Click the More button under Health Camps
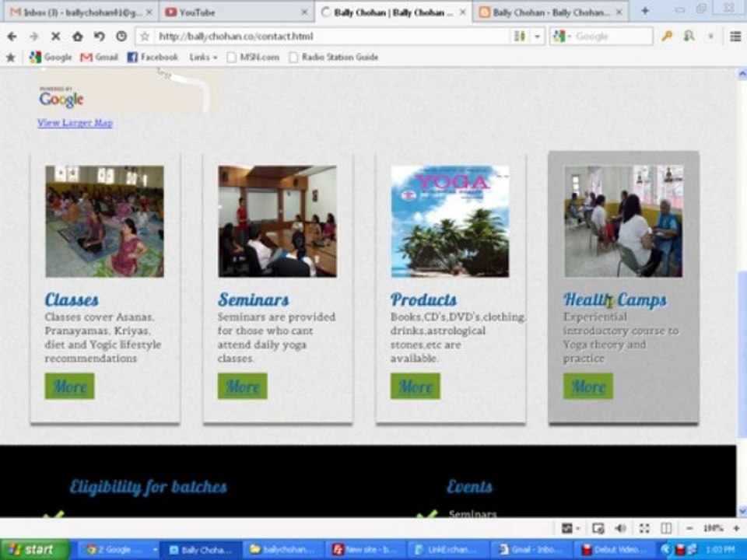The image size is (747, 560). tap(588, 387)
